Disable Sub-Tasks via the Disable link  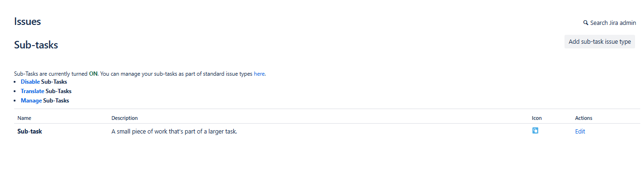(30, 82)
